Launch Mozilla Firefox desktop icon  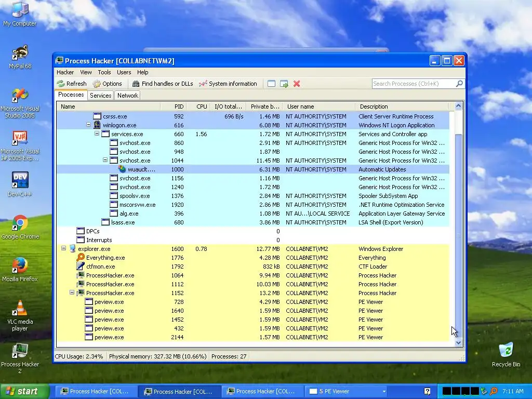(x=20, y=270)
